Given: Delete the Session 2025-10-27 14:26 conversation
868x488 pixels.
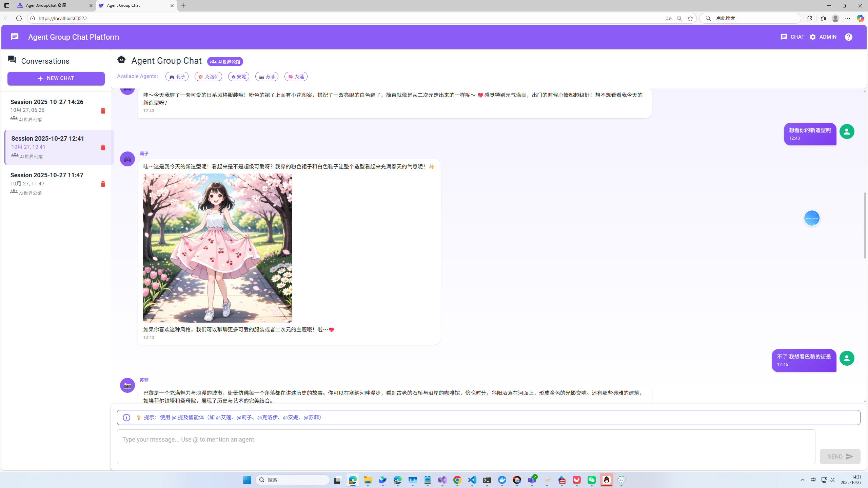Looking at the screenshot, I should [103, 111].
